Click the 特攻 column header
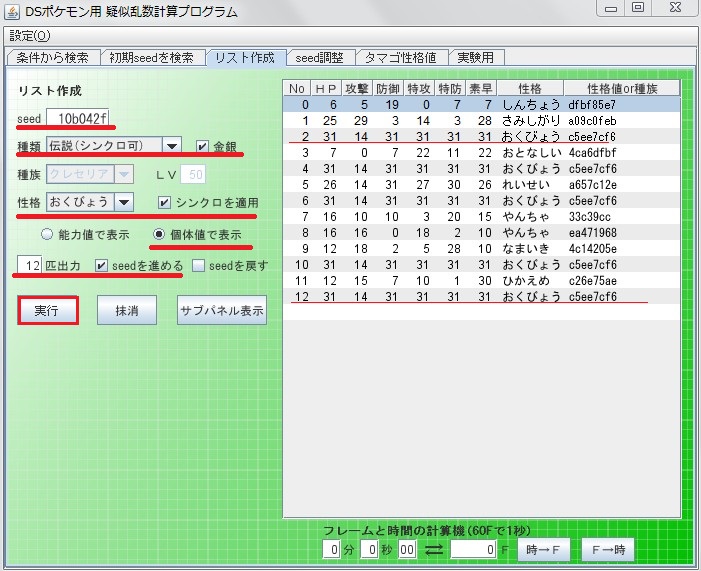This screenshot has width=701, height=571. pyautogui.click(x=419, y=89)
